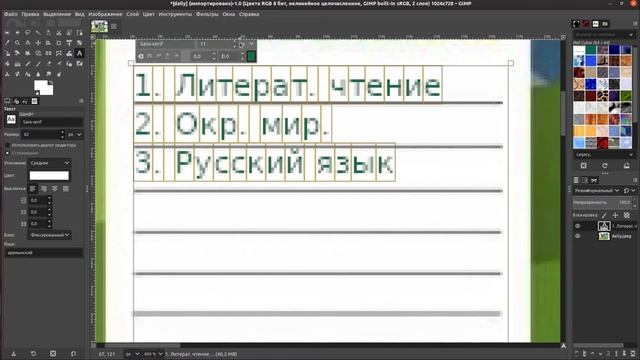The image size is (640, 360).
Task: Lock position and size of layer
Action: click(x=615, y=215)
